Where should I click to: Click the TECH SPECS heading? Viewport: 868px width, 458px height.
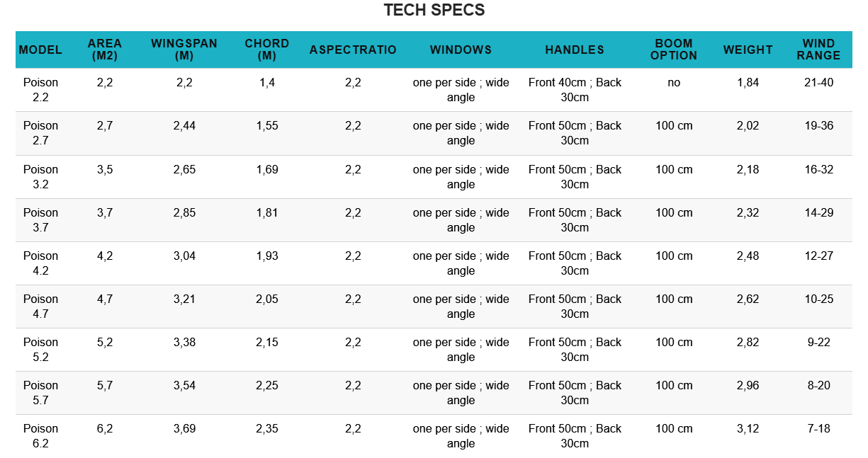(434, 10)
